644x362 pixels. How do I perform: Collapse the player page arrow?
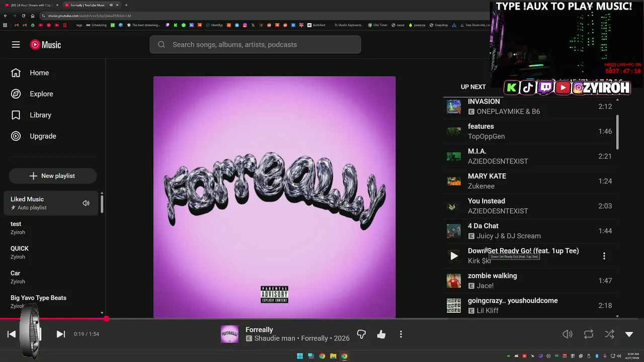click(x=629, y=334)
